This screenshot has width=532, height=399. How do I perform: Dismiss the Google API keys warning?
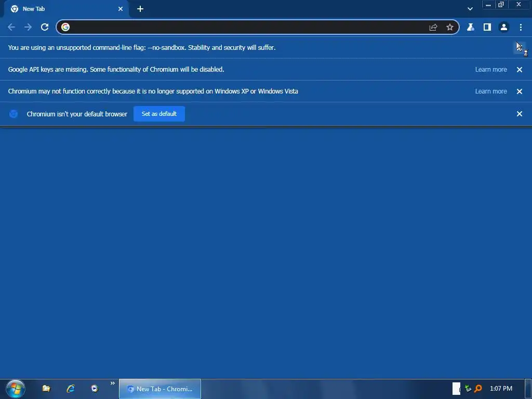coord(520,70)
